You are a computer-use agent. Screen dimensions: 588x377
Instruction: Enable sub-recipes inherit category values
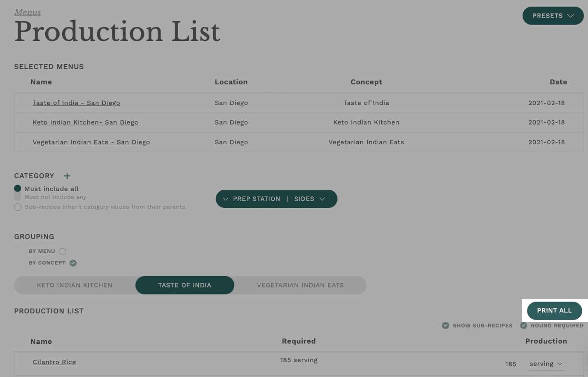tap(18, 207)
